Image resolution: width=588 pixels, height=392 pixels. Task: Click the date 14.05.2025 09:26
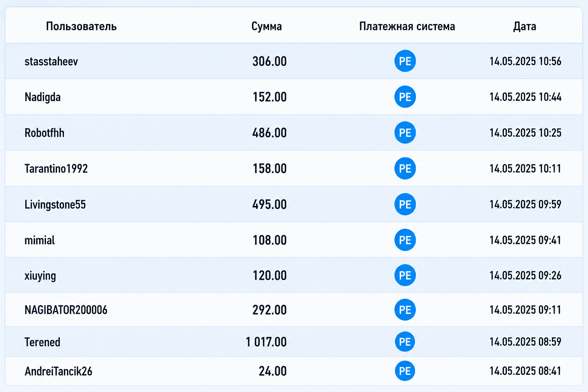pyautogui.click(x=525, y=276)
